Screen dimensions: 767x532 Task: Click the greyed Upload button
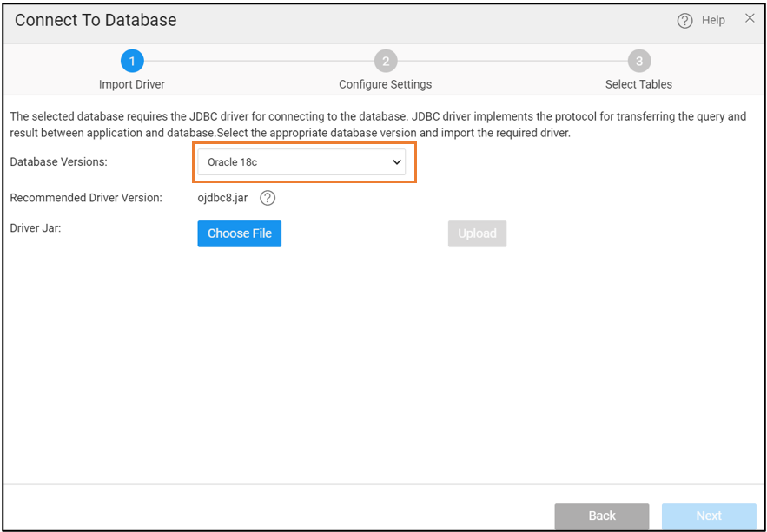pyautogui.click(x=477, y=233)
